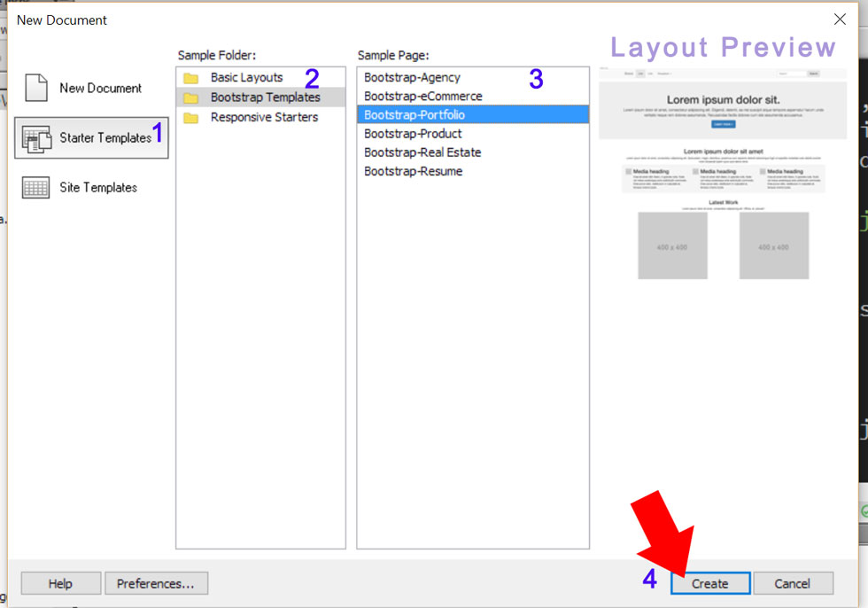The height and width of the screenshot is (608, 868).
Task: Select the Starter Templates icon
Action: tap(36, 138)
